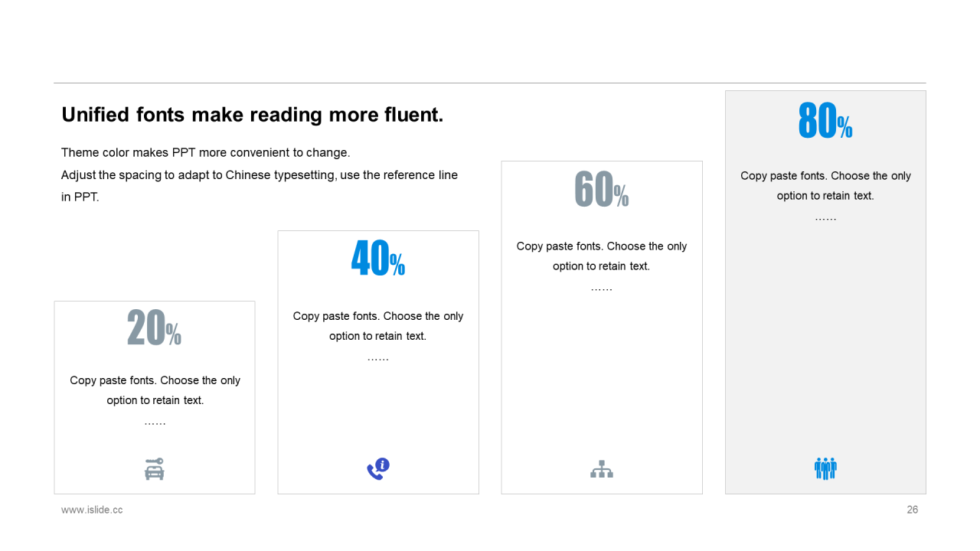The image size is (980, 551).
Task: Click the ellipsis under the 60% text
Action: (x=602, y=289)
